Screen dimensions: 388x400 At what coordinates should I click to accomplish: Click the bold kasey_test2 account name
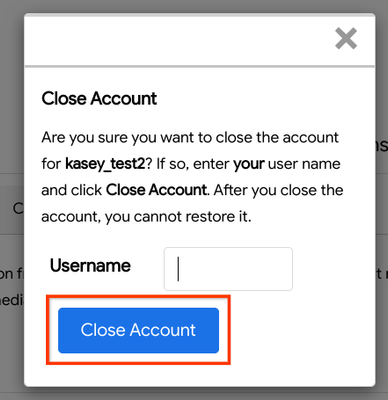105,164
